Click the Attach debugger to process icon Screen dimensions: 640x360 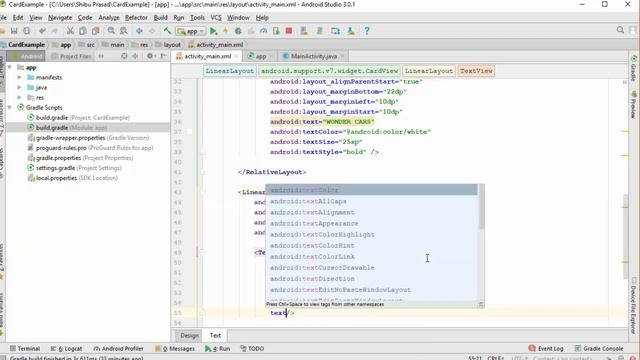tap(276, 31)
